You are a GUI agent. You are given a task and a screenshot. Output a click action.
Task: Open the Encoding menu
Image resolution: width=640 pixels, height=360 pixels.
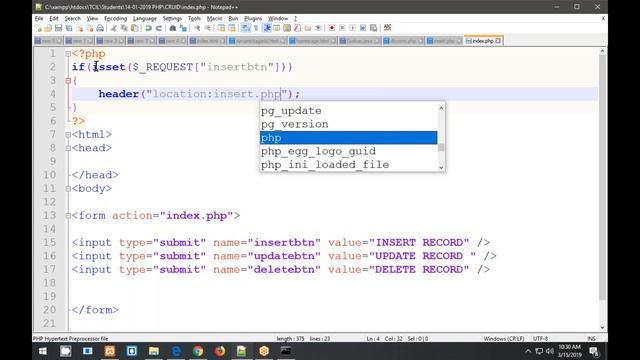116,19
